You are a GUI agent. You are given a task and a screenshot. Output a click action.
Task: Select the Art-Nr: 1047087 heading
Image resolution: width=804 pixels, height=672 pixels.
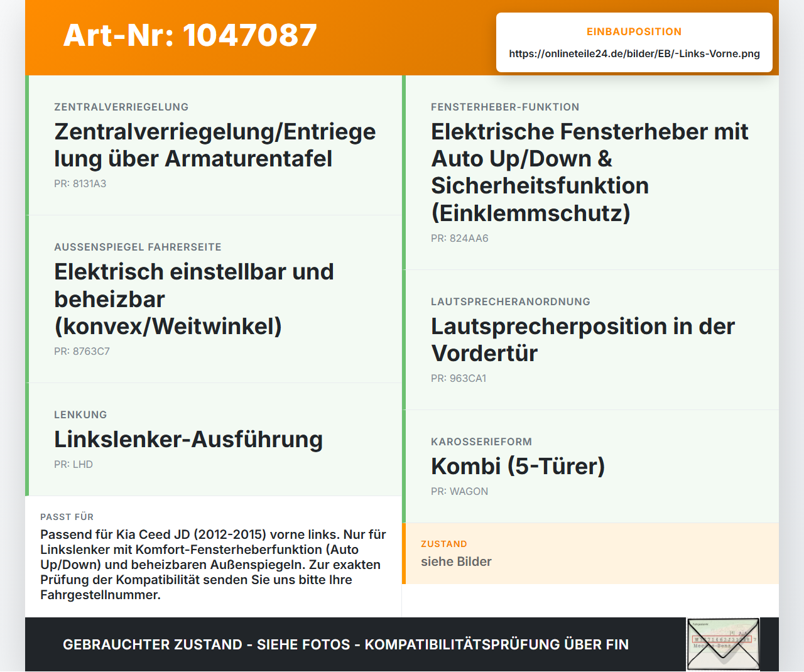click(x=190, y=35)
